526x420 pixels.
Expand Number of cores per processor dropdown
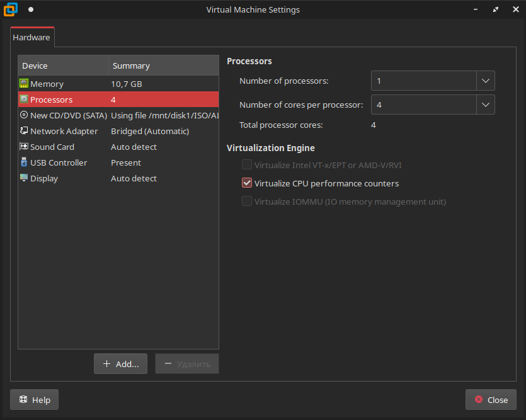pyautogui.click(x=485, y=105)
